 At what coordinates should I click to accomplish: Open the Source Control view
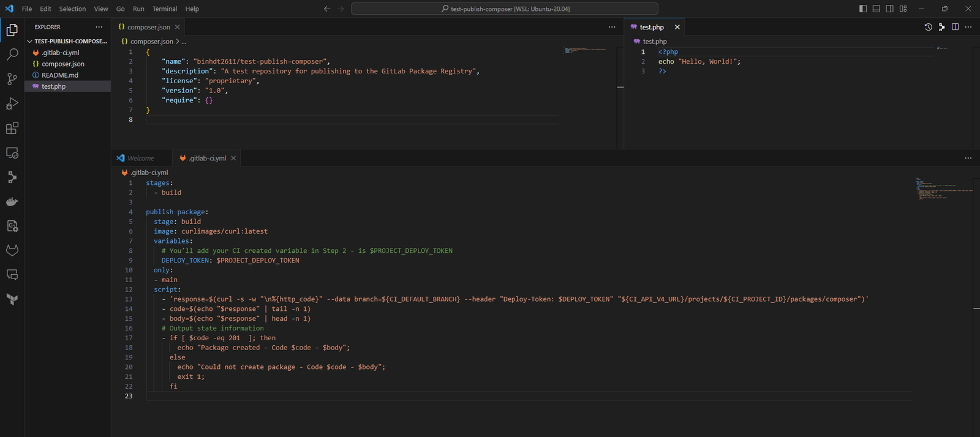[12, 79]
